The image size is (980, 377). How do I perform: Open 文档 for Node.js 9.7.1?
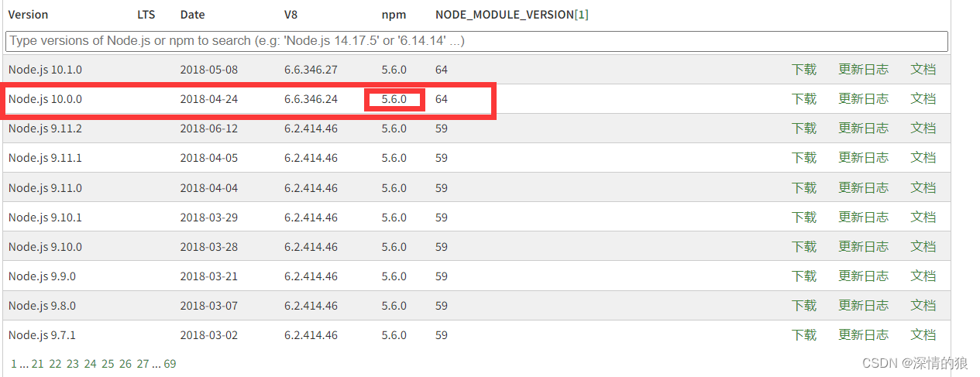coord(923,335)
